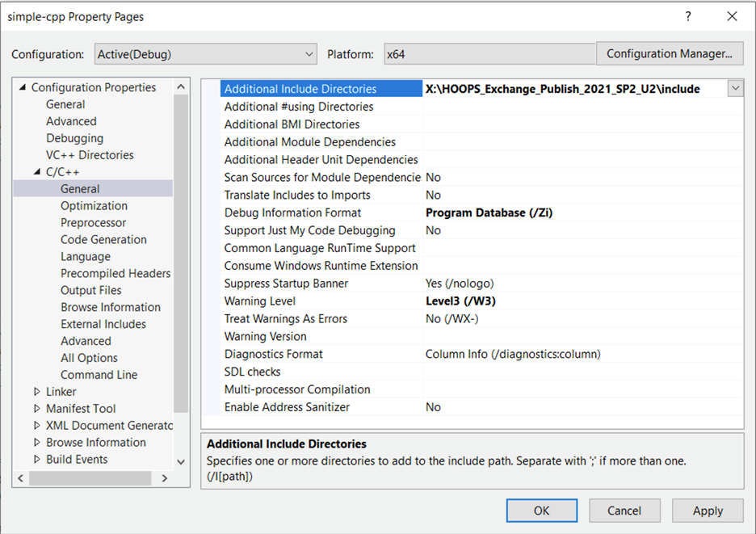Collapse the C/C++ tree node
The image size is (756, 534).
point(36,172)
